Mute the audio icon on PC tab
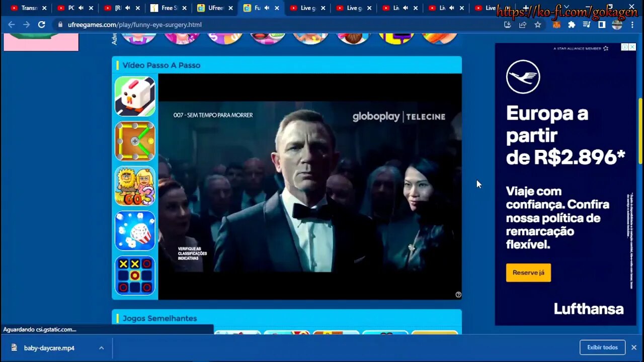 click(81, 8)
